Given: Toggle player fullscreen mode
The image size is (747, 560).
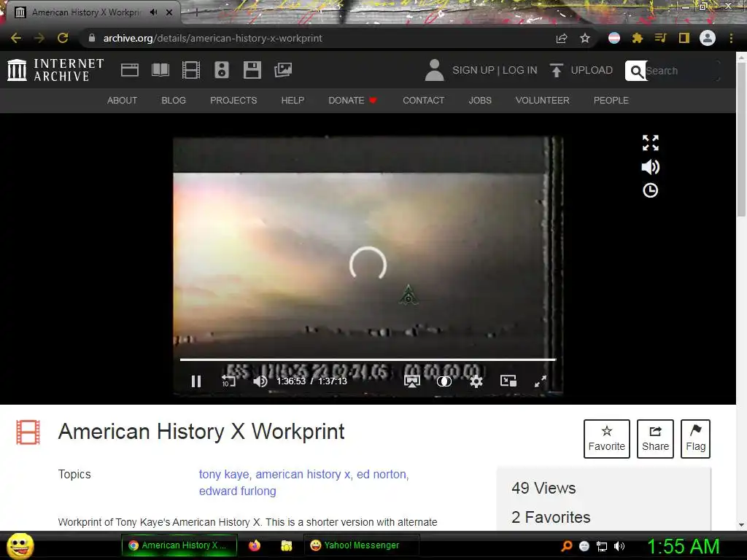Looking at the screenshot, I should [541, 381].
